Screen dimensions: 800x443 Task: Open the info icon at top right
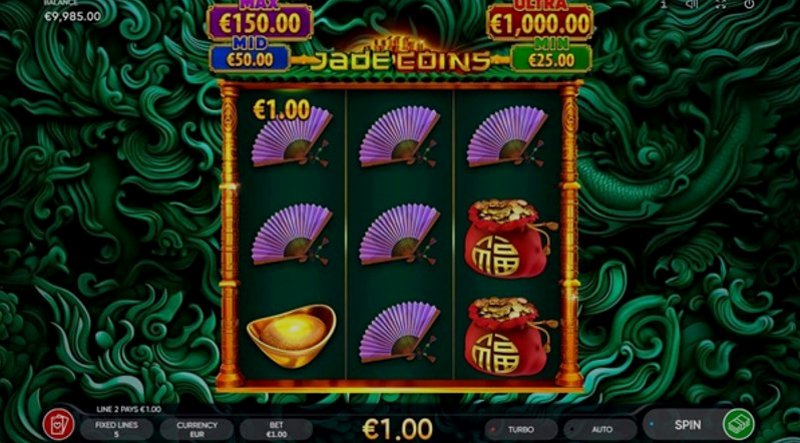click(x=664, y=4)
